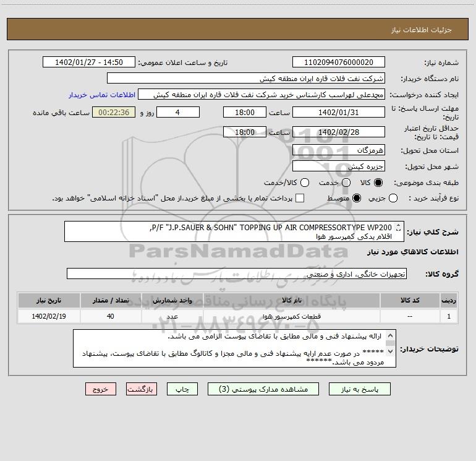Viewport: 476px width, 461px height.
Task: Click the شماره نیاز field 1102094076000020
Action: (x=339, y=62)
